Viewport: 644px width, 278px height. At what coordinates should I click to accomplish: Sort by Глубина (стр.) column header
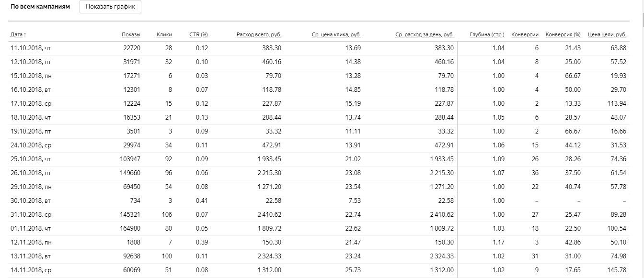coord(487,35)
